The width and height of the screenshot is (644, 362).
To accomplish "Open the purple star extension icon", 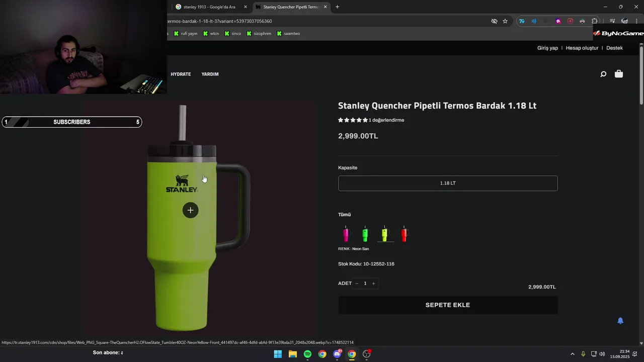I will tap(558, 21).
